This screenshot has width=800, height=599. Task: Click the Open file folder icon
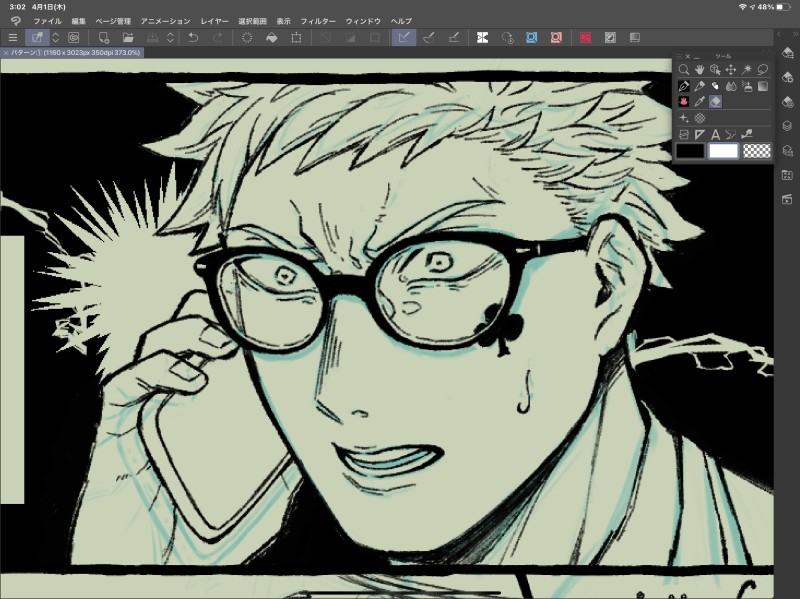(x=128, y=38)
